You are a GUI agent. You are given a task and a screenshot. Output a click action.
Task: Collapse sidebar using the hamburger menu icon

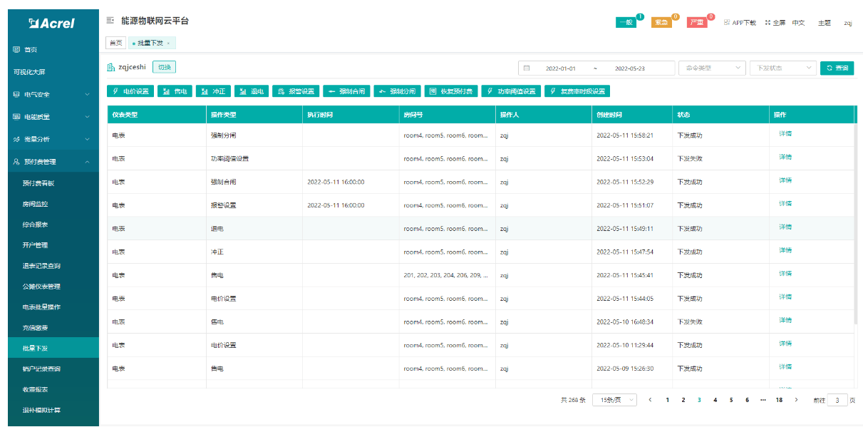pos(110,21)
